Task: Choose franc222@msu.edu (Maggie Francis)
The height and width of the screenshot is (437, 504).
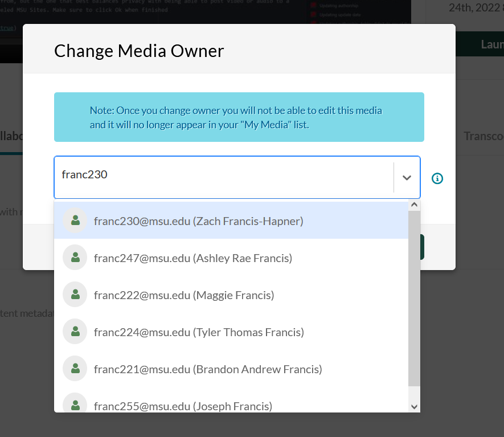Action: point(231,295)
